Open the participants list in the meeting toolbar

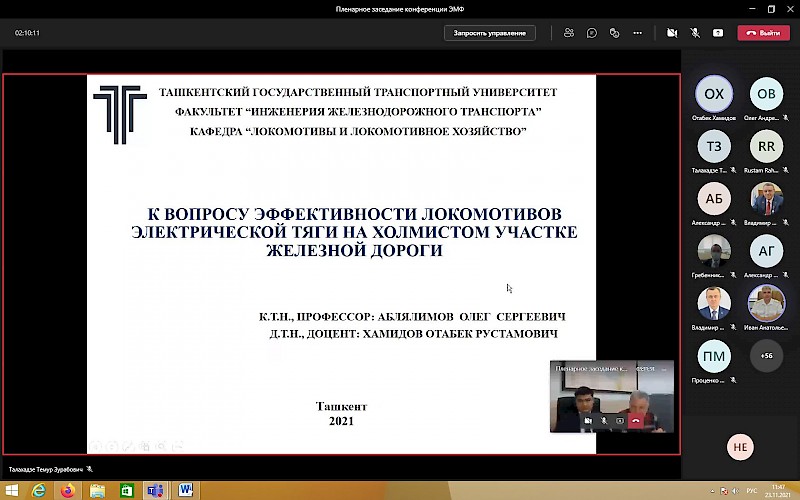(568, 33)
